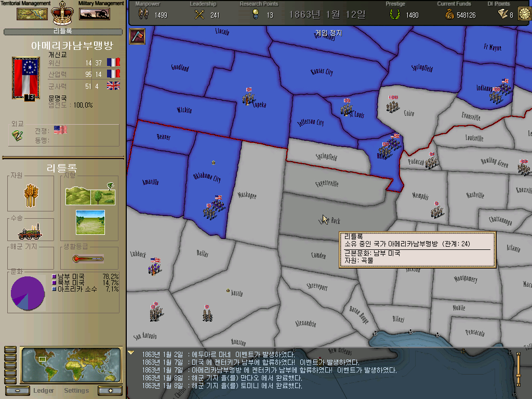Click the Manpower soldiers icon

click(x=143, y=14)
